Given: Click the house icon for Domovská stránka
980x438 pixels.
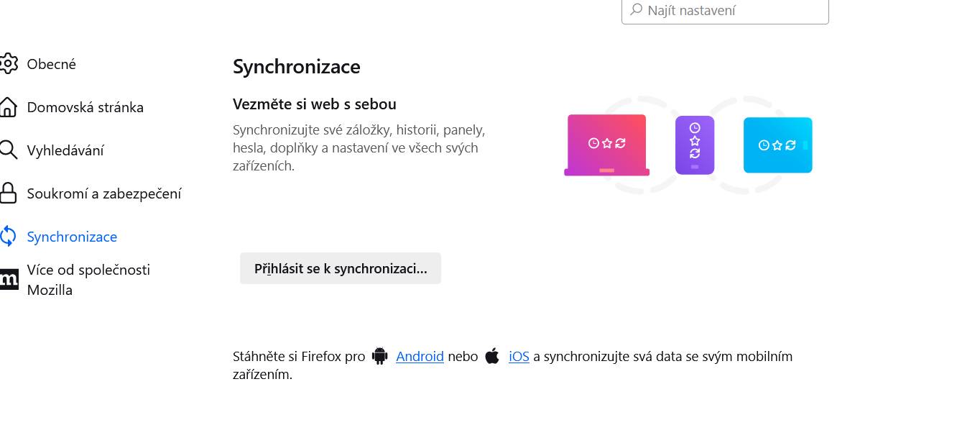Looking at the screenshot, I should tap(8, 107).
